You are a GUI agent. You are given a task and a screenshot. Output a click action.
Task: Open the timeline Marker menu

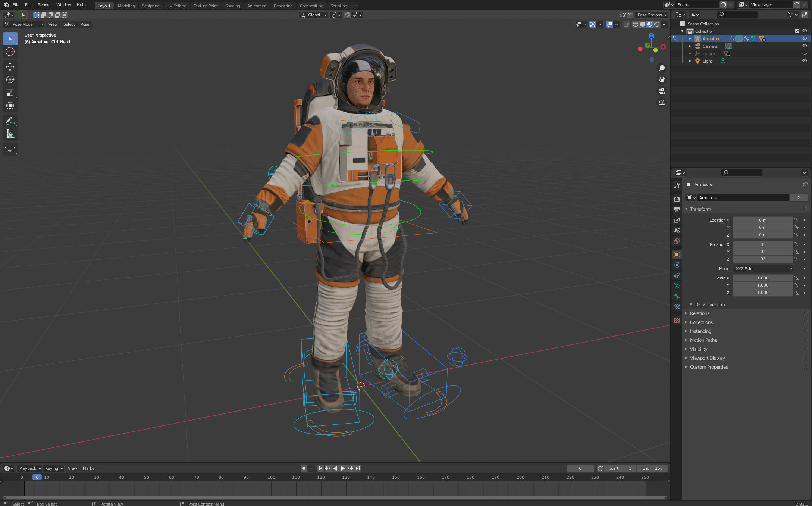point(89,468)
